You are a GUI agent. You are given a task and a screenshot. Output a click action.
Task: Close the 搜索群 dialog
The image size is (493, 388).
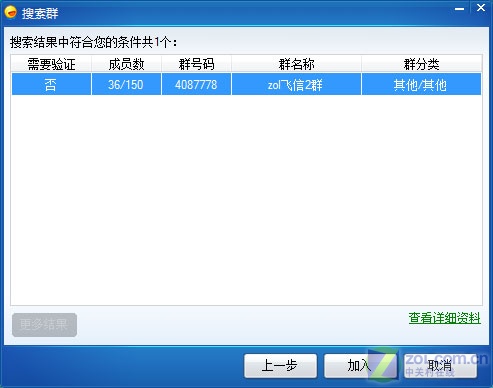(481, 8)
